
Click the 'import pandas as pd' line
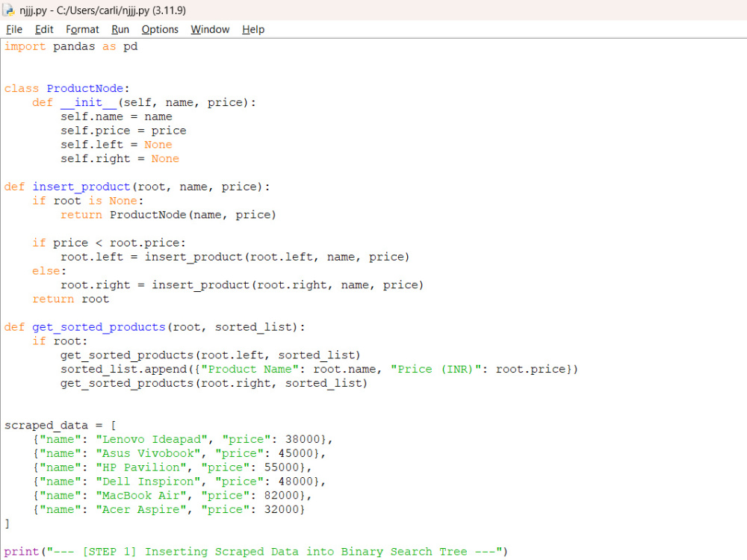pyautogui.click(x=71, y=46)
